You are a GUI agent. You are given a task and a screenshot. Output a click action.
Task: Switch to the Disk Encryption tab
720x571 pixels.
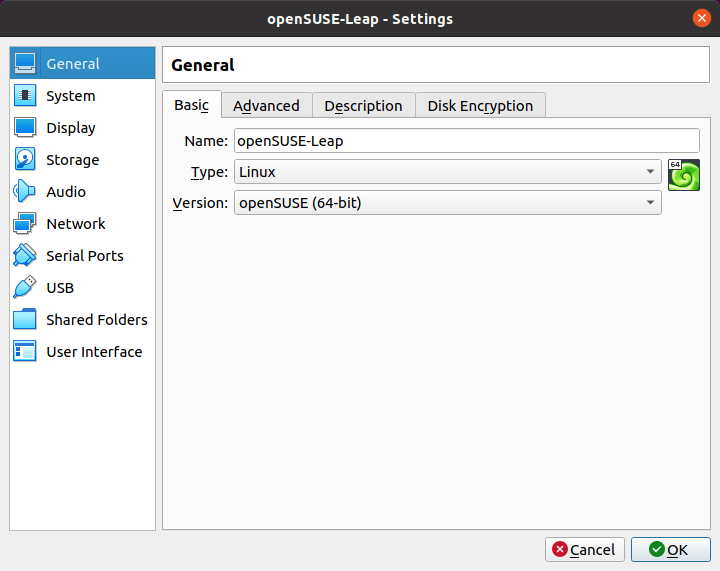[480, 106]
